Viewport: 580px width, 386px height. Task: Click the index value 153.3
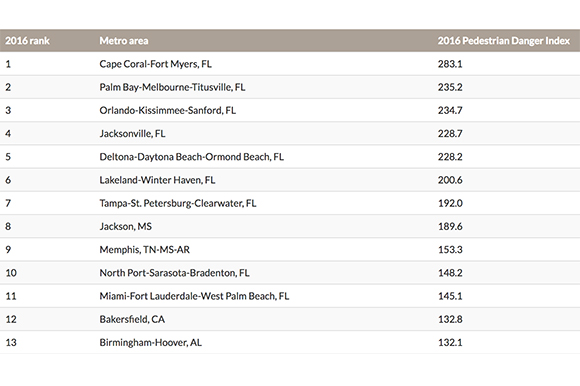(450, 250)
